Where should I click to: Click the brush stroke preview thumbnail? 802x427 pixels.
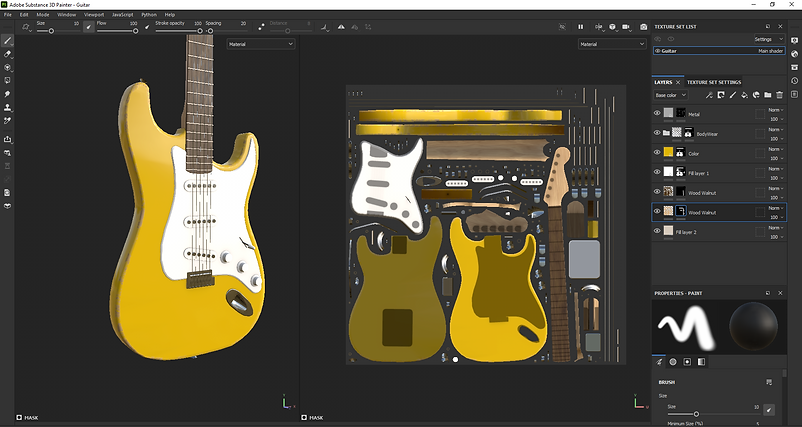685,326
